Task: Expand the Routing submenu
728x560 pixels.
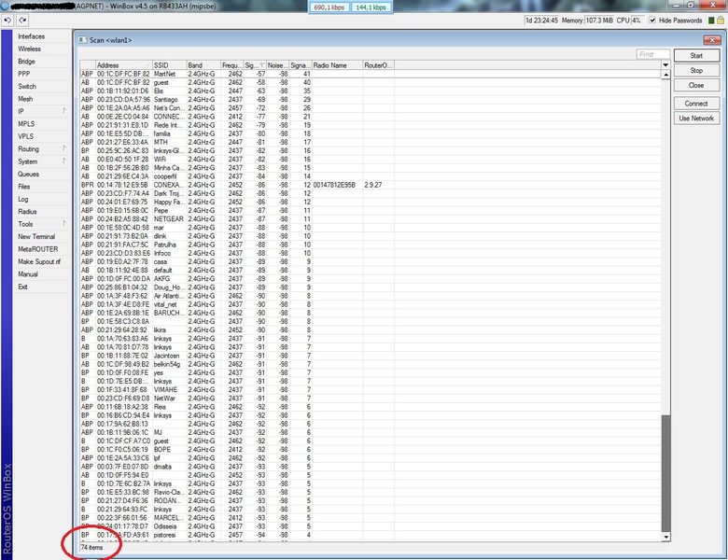Action: pyautogui.click(x=42, y=149)
